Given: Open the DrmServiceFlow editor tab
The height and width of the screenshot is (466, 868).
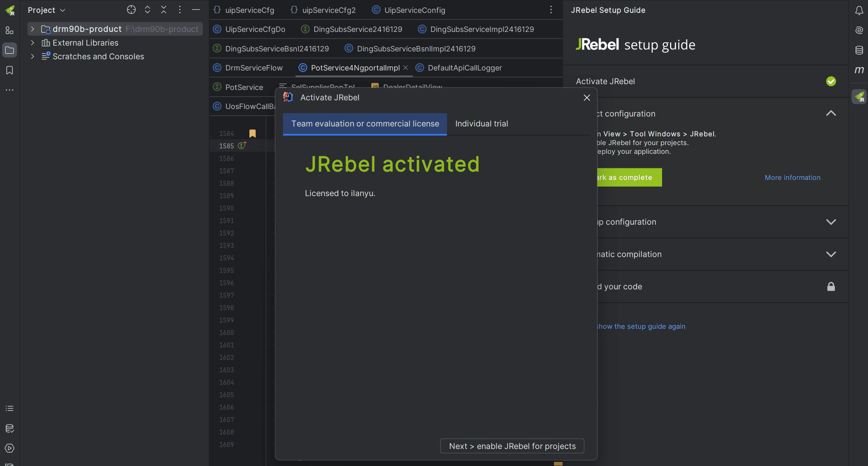Looking at the screenshot, I should [248, 68].
